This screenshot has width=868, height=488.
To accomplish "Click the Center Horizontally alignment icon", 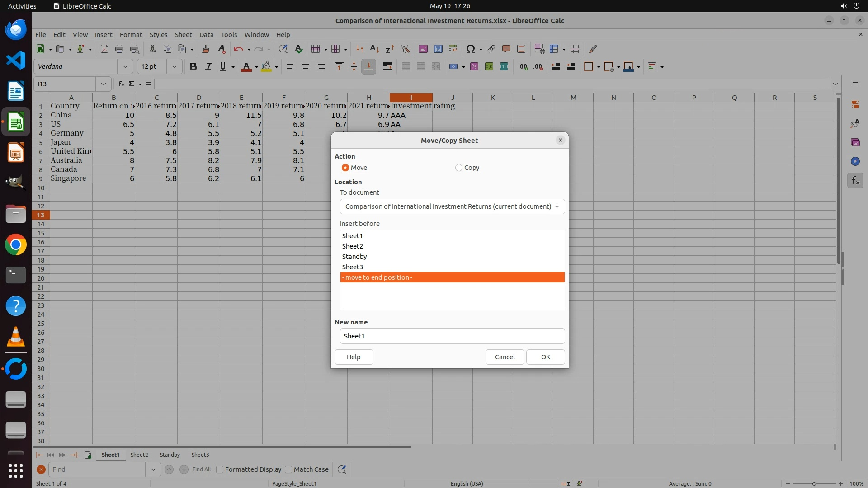I will (306, 66).
